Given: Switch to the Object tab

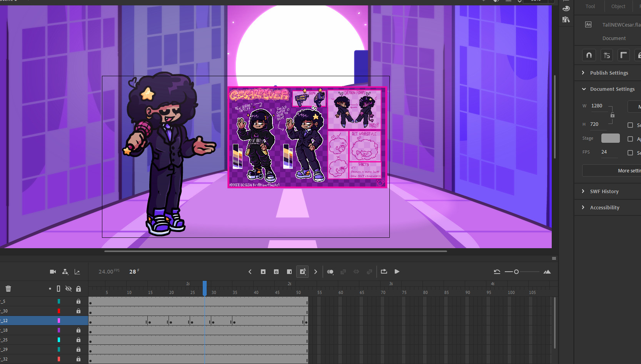Looking at the screenshot, I should pyautogui.click(x=618, y=6).
